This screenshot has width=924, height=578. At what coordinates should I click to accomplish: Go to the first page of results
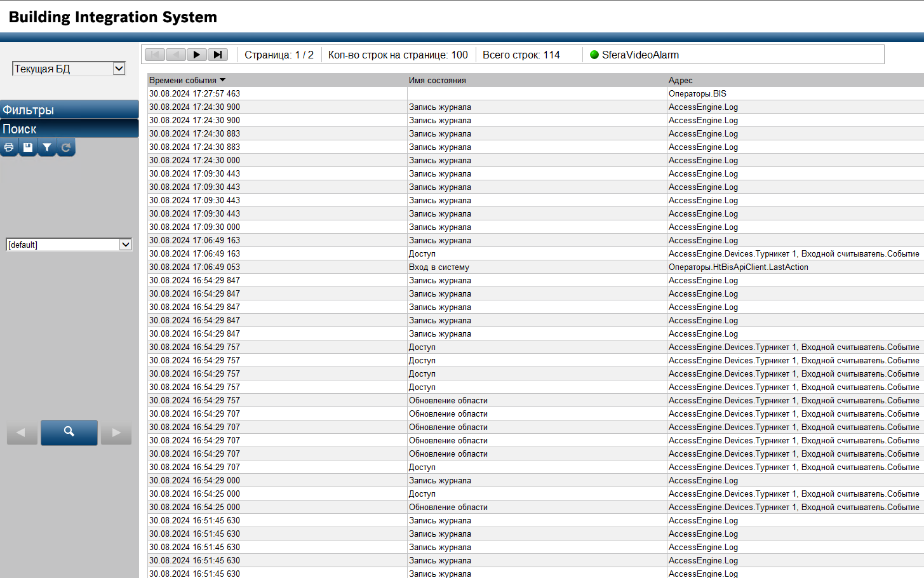pyautogui.click(x=155, y=55)
